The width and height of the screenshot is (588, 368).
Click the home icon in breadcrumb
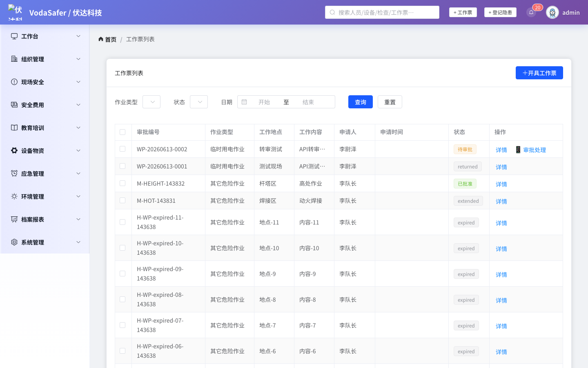(101, 39)
